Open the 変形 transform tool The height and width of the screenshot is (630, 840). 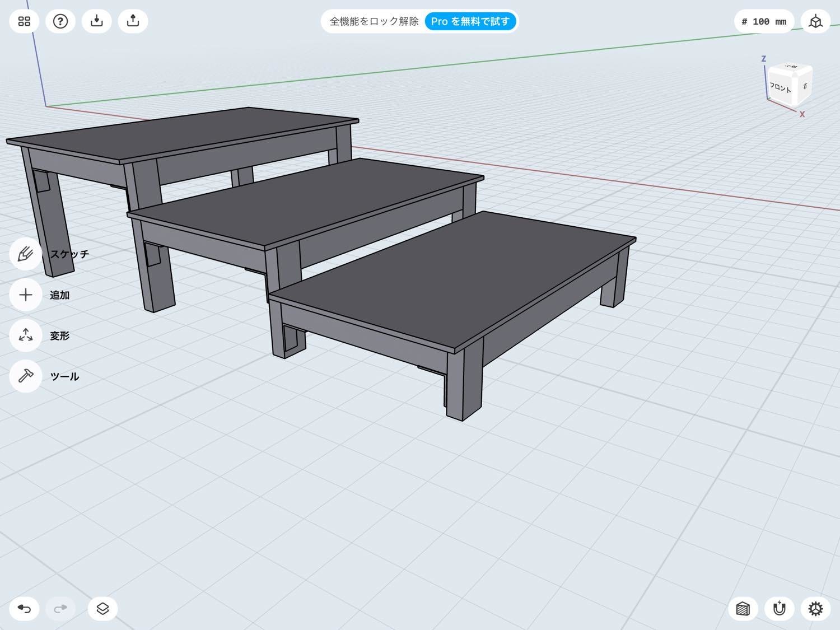[x=26, y=335]
